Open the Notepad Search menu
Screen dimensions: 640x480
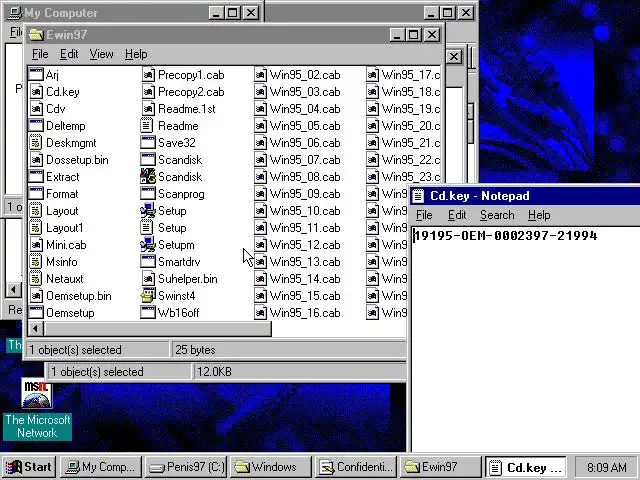(x=497, y=215)
